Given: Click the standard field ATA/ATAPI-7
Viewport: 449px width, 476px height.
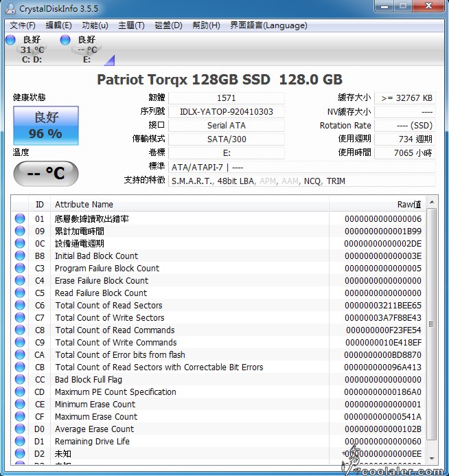Looking at the screenshot, I should (x=302, y=168).
